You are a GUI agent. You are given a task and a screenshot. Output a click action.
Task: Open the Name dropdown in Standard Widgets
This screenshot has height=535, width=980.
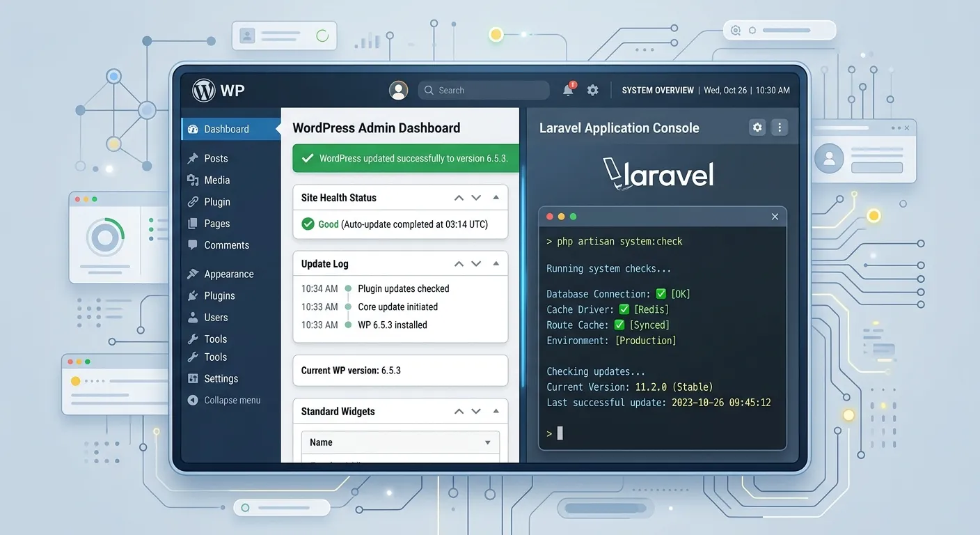(400, 442)
